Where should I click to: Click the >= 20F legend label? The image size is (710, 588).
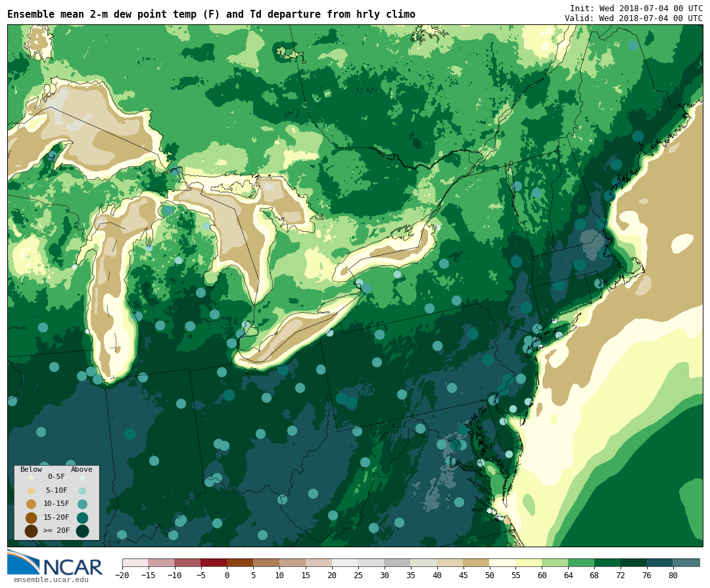tap(57, 530)
